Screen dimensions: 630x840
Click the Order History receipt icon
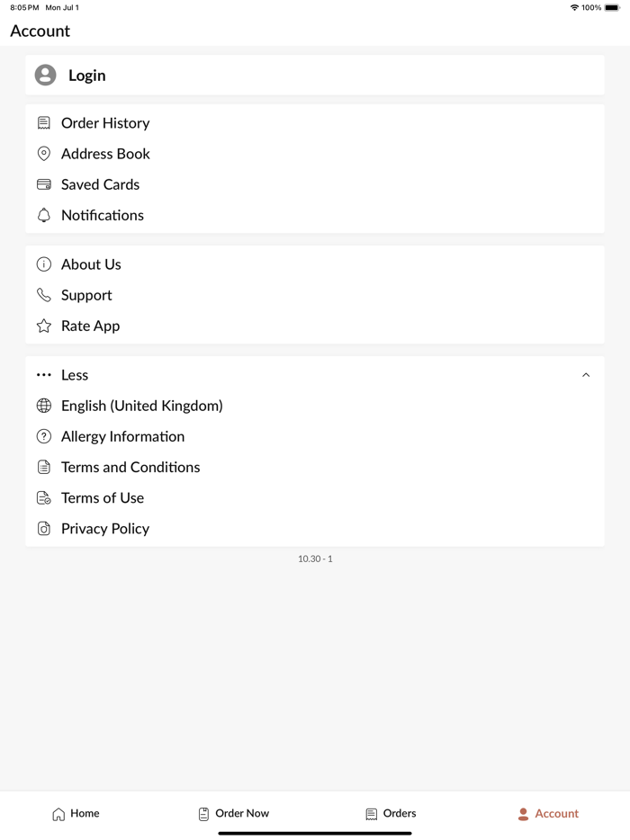point(44,123)
